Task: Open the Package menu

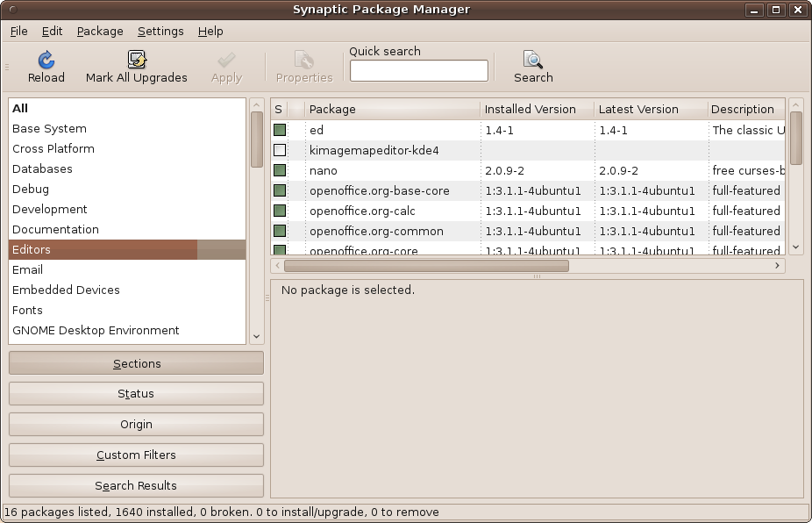Action: coord(100,31)
